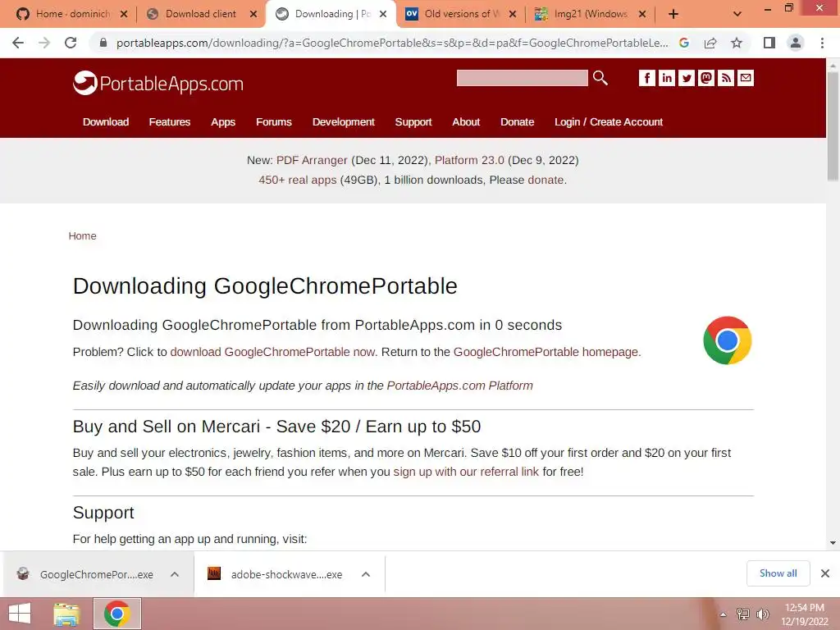840x630 pixels.
Task: Click the Google icon in the address bar
Action: tap(684, 43)
